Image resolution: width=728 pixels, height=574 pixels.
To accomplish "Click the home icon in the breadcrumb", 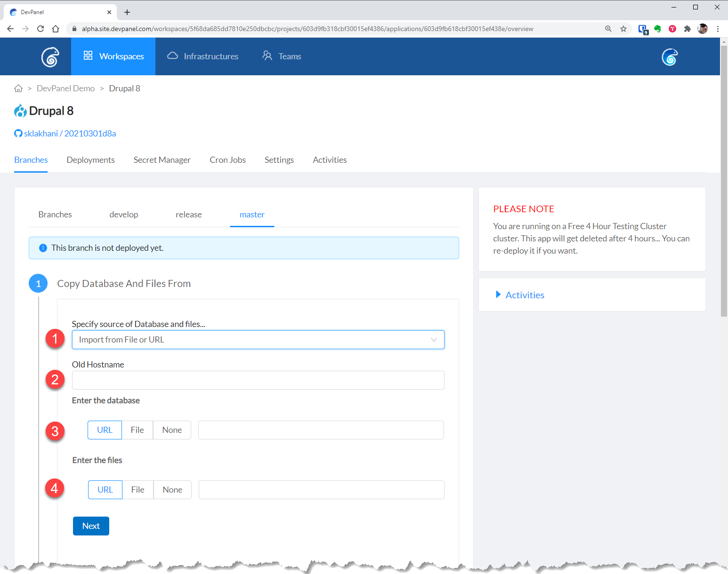I will coord(18,88).
